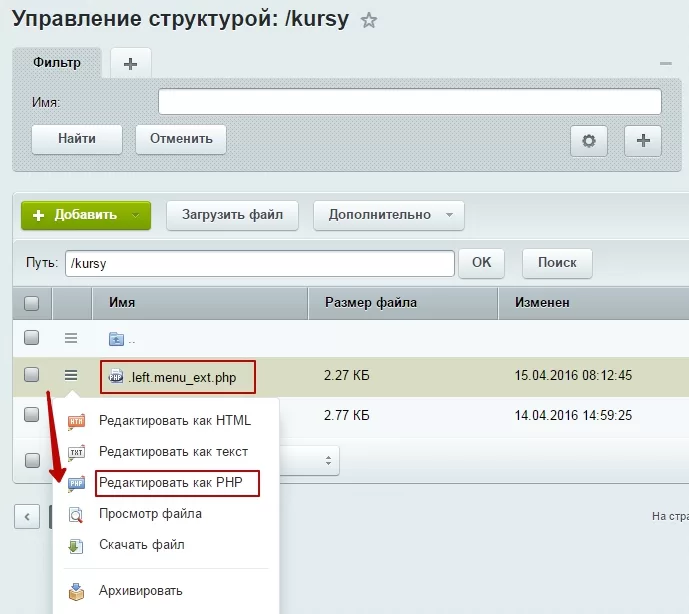Toggle the bottom checkbox below file rows
Image resolution: width=689 pixels, height=614 pixels.
32,460
